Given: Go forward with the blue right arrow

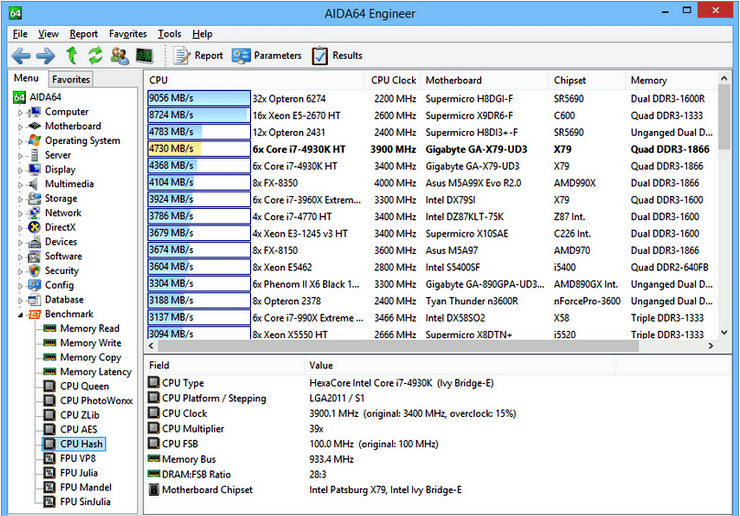Looking at the screenshot, I should coord(45,56).
